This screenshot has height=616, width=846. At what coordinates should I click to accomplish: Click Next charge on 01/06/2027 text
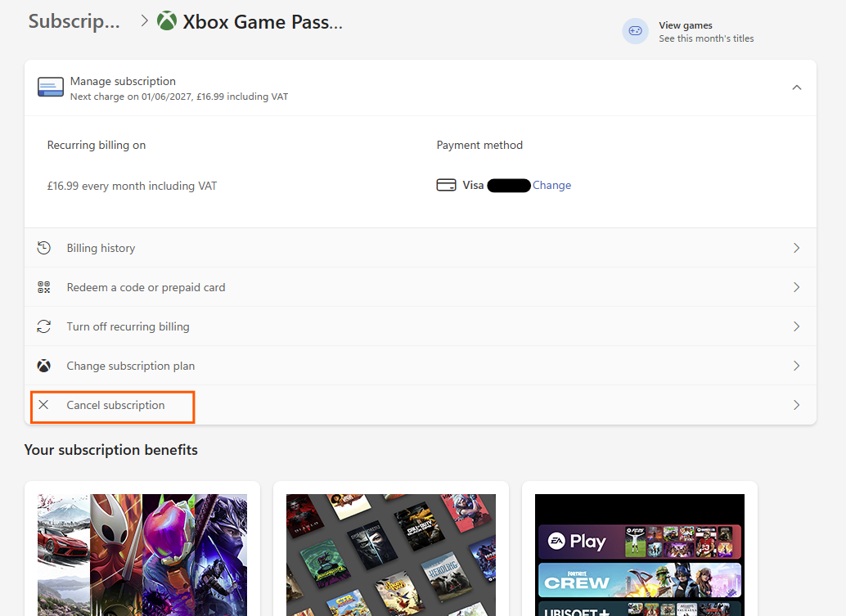click(179, 97)
